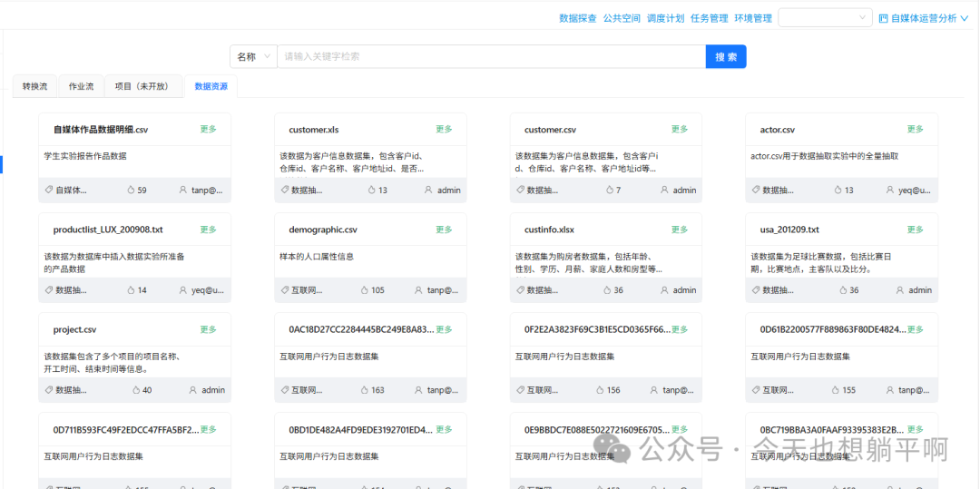Click the tag icon on productlist_LUX_200908.txt card
The image size is (980, 489).
48,289
